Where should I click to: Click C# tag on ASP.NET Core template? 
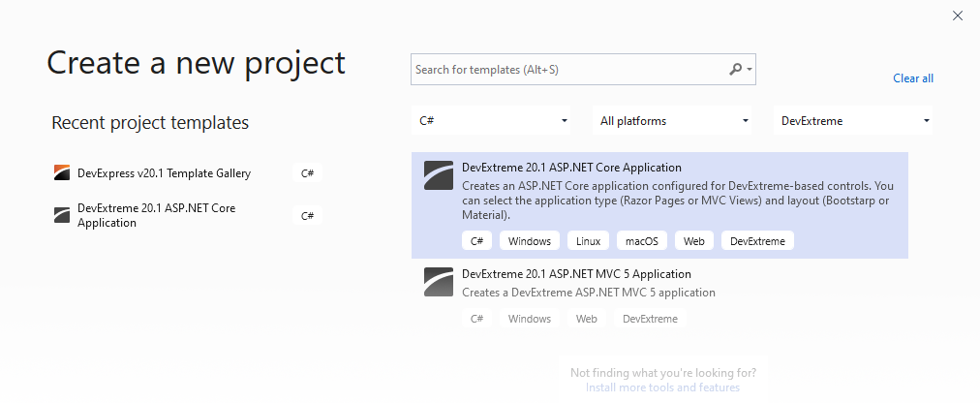tap(476, 240)
